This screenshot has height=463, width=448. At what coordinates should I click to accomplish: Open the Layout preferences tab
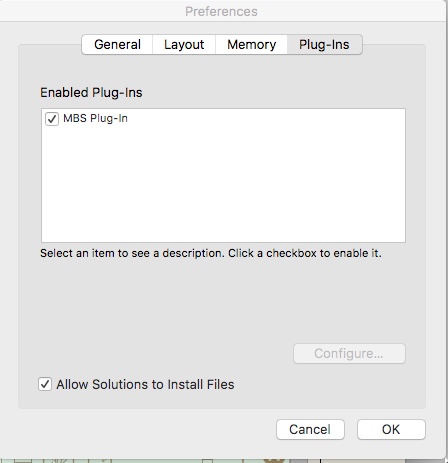pos(184,44)
